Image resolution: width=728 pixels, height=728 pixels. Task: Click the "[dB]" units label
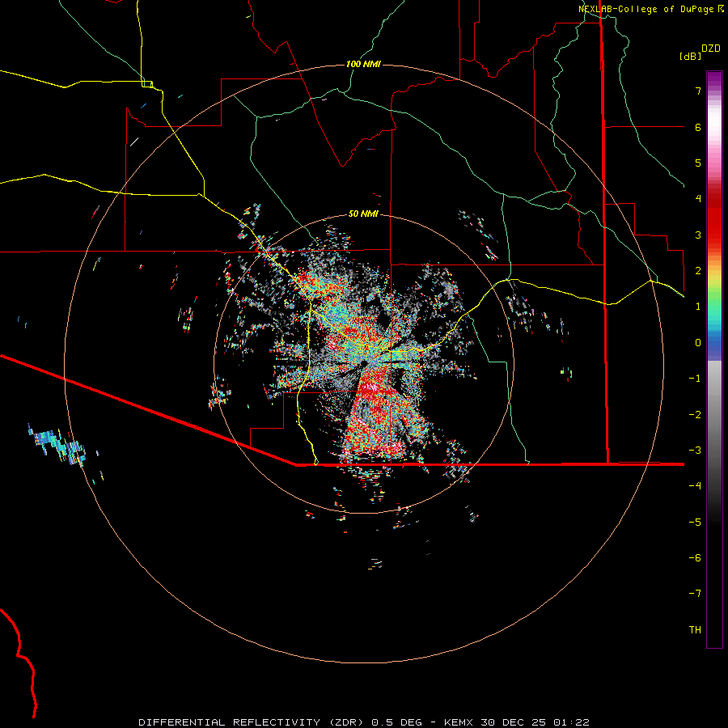(x=690, y=56)
